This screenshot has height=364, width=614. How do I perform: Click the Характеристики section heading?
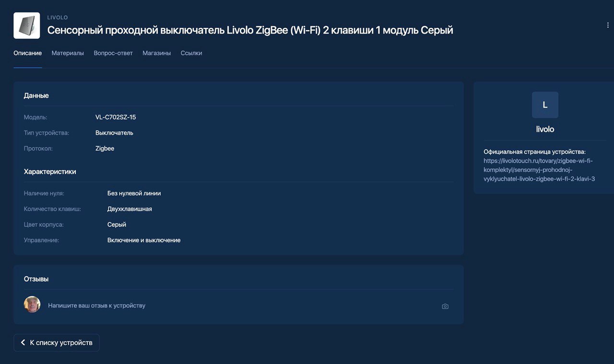pyautogui.click(x=50, y=172)
